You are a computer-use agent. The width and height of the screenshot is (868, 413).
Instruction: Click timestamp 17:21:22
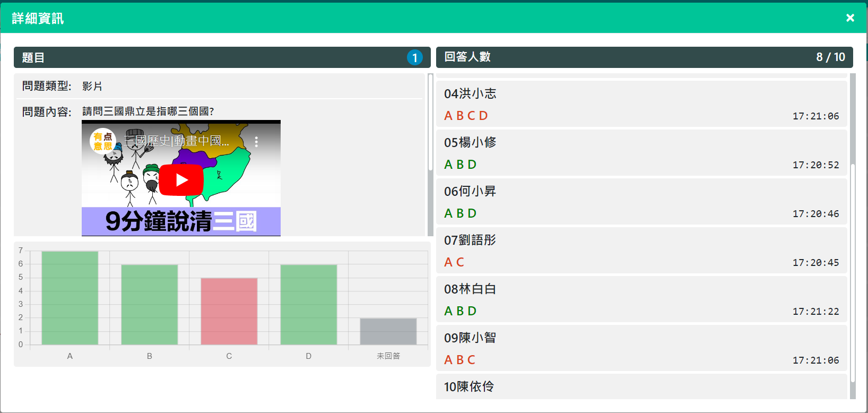816,312
